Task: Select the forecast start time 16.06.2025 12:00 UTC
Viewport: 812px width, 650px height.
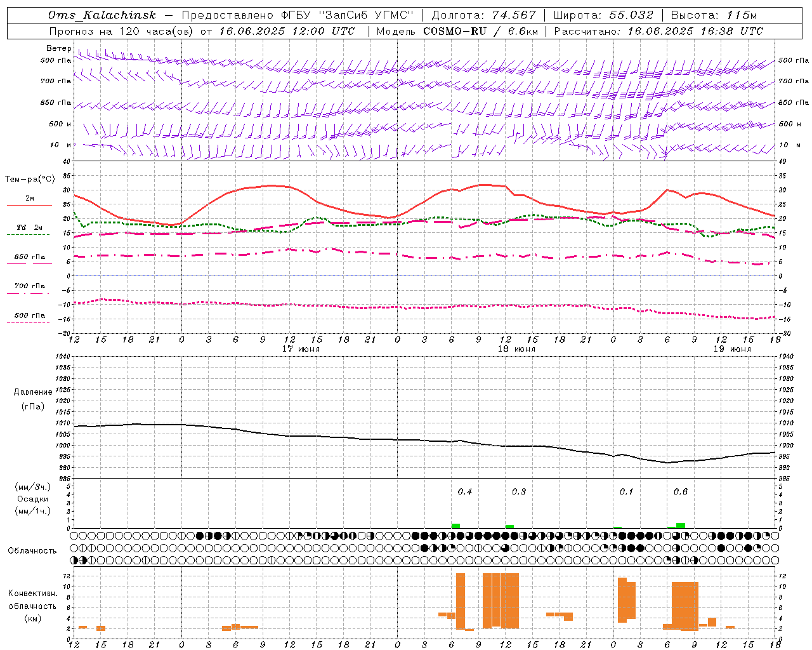Action: click(x=287, y=31)
